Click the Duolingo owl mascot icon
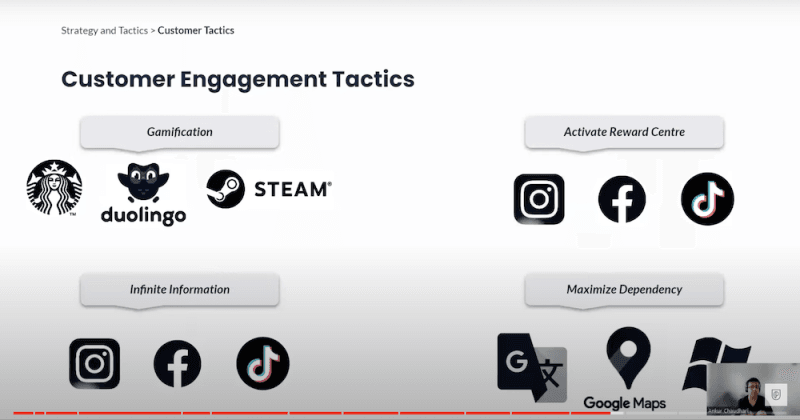 [x=143, y=183]
